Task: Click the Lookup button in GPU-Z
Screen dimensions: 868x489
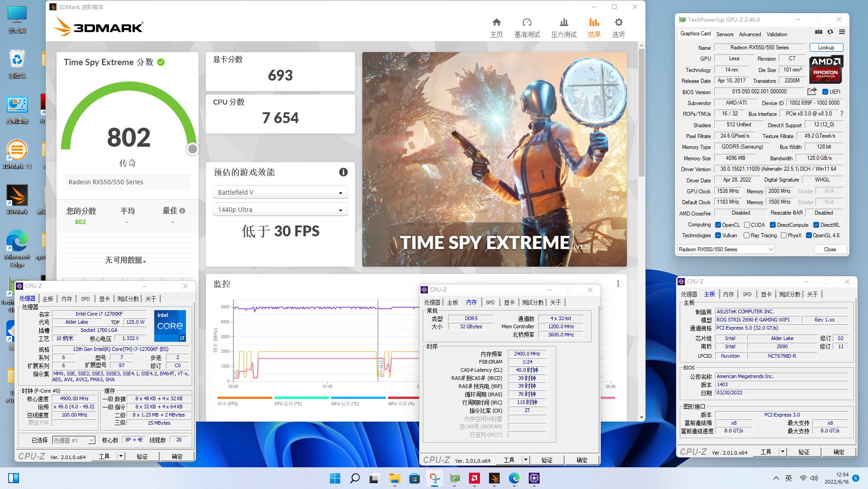Action: point(826,48)
